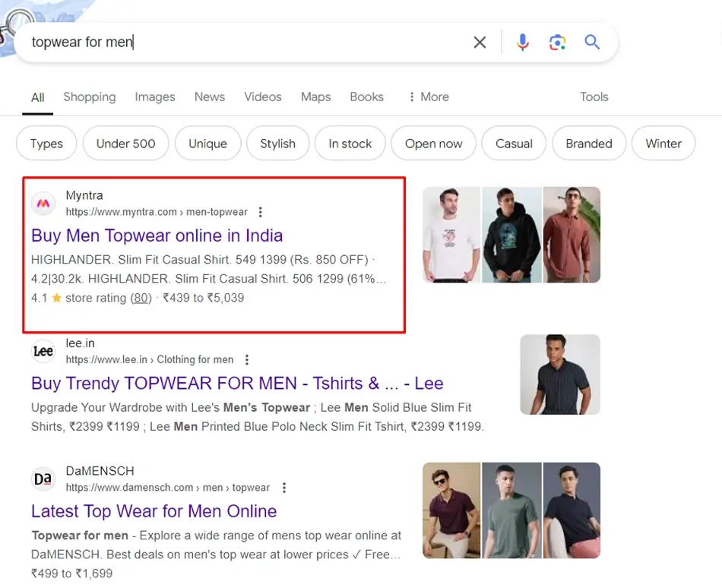Apply the Winter filter chip
Image resolution: width=722 pixels, height=588 pixels.
[663, 144]
